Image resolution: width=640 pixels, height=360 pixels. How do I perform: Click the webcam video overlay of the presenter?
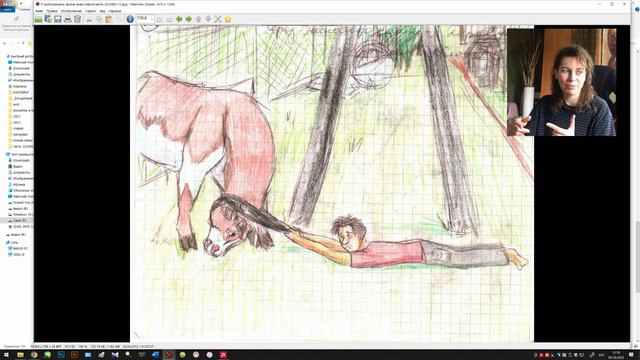click(562, 82)
